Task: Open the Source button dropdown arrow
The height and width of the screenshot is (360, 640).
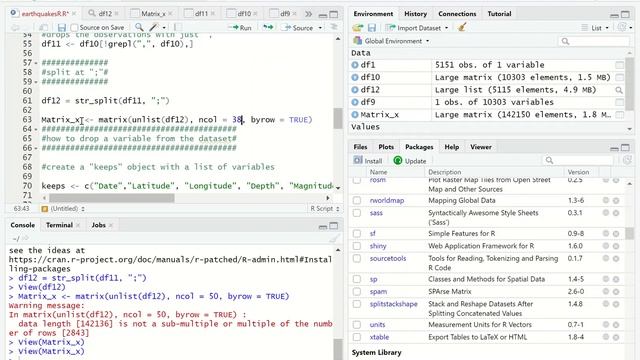Action: 320,28
